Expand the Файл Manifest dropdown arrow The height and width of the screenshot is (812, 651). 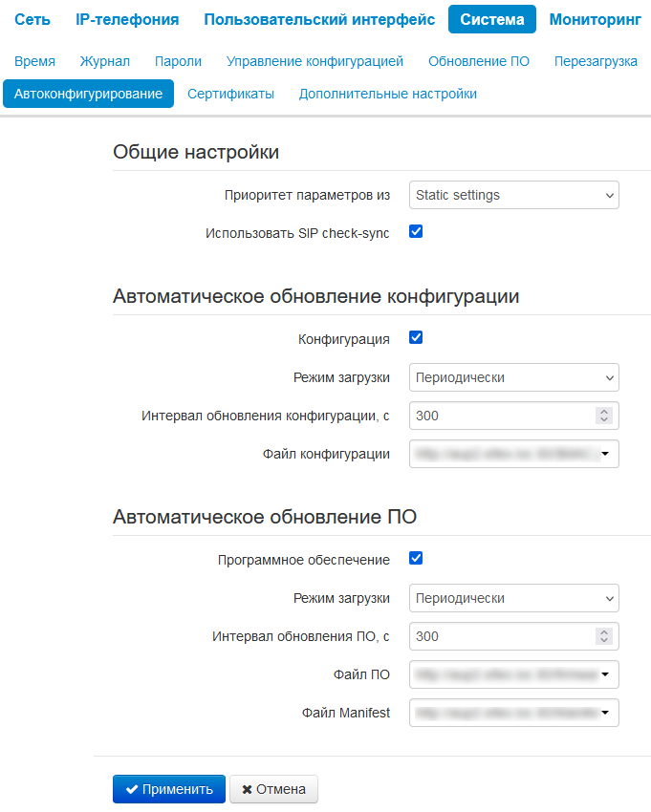605,713
